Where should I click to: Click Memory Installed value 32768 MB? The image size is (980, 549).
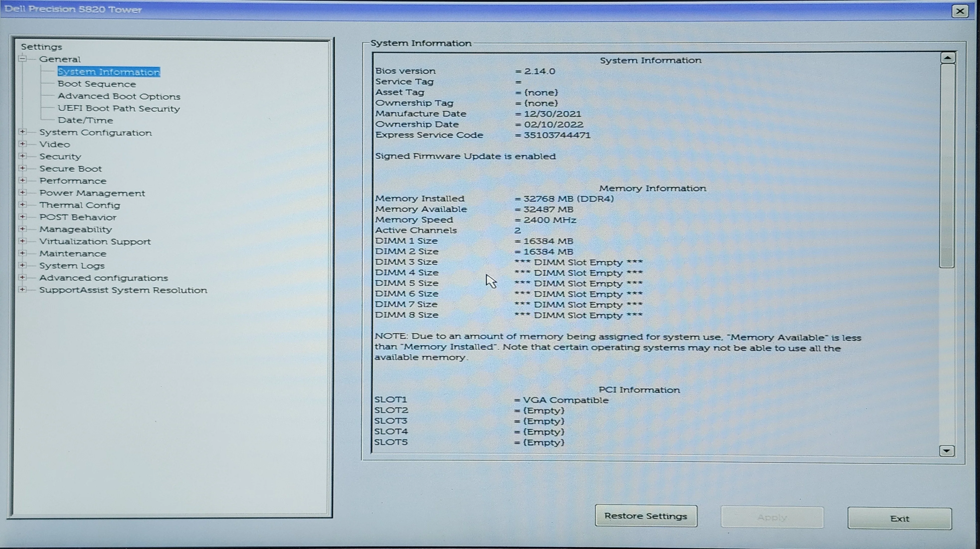coord(568,199)
